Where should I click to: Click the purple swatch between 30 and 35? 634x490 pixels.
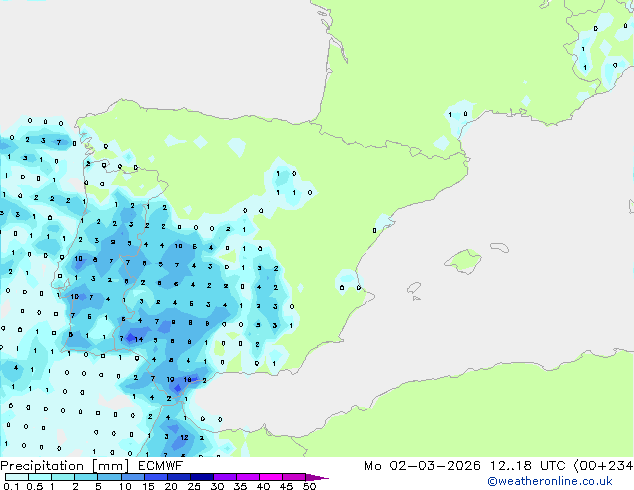point(224,477)
